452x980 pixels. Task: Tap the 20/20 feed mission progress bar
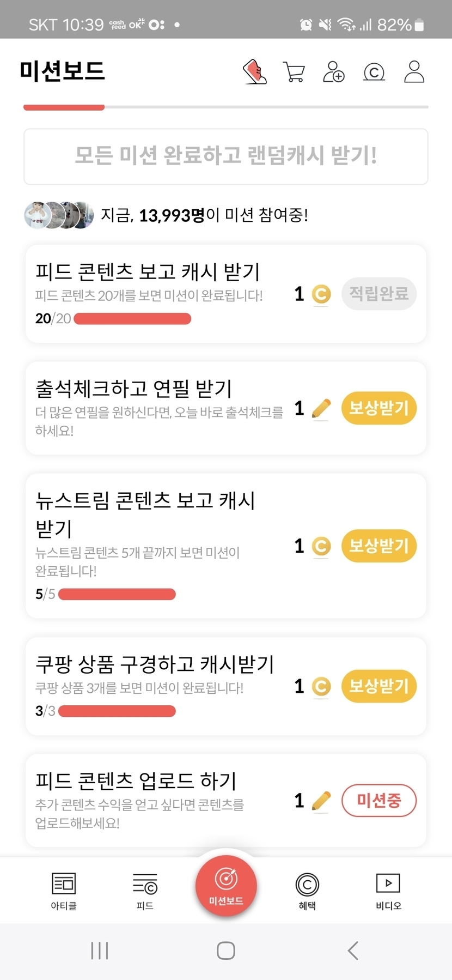[132, 319]
